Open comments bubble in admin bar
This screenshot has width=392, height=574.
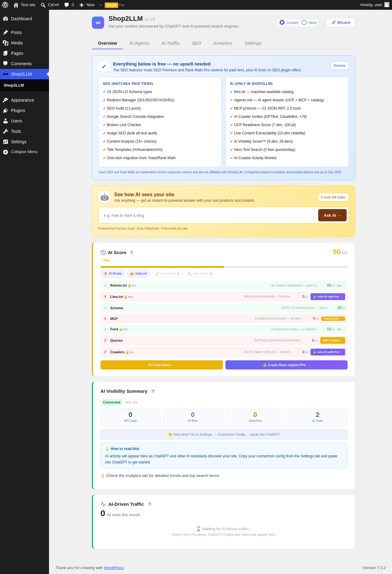pyautogui.click(x=66, y=5)
